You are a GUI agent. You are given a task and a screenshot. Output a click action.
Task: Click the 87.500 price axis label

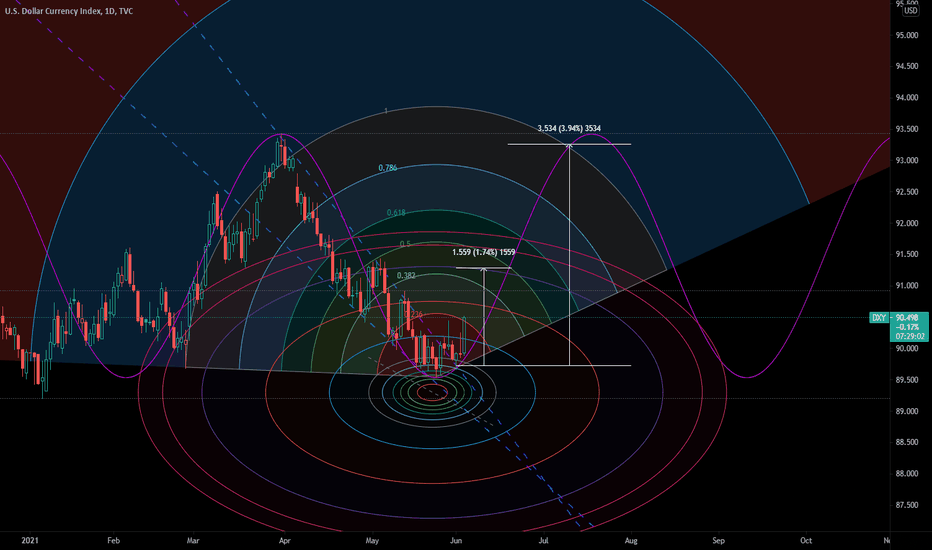click(x=906, y=505)
